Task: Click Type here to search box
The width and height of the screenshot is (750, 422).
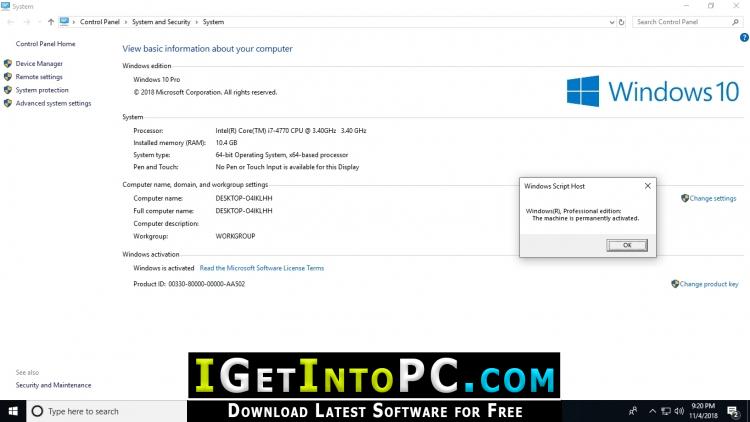Action: tap(106, 411)
